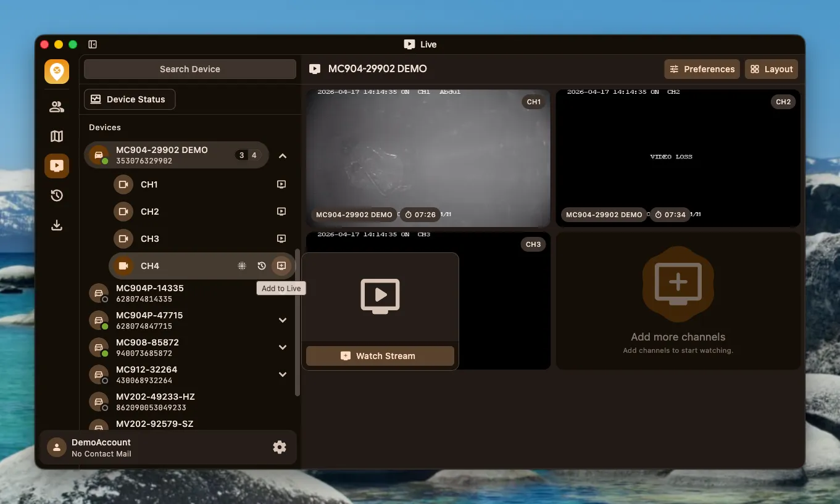
Task: Click the Add to Live icon on CH4
Action: (281, 266)
